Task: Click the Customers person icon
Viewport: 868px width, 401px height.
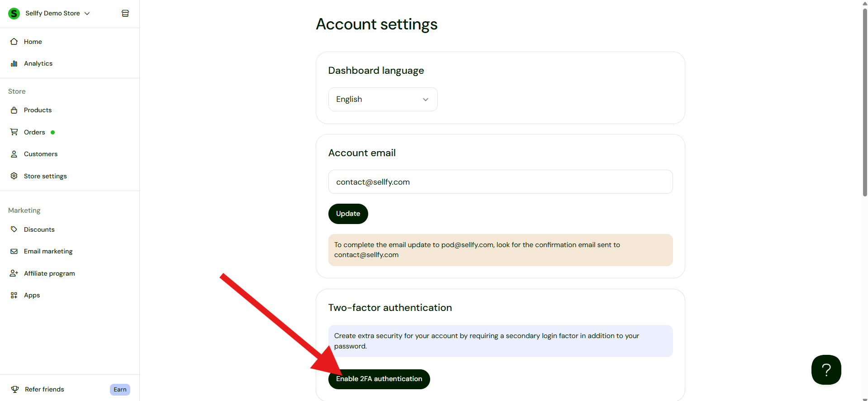Action: 14,154
